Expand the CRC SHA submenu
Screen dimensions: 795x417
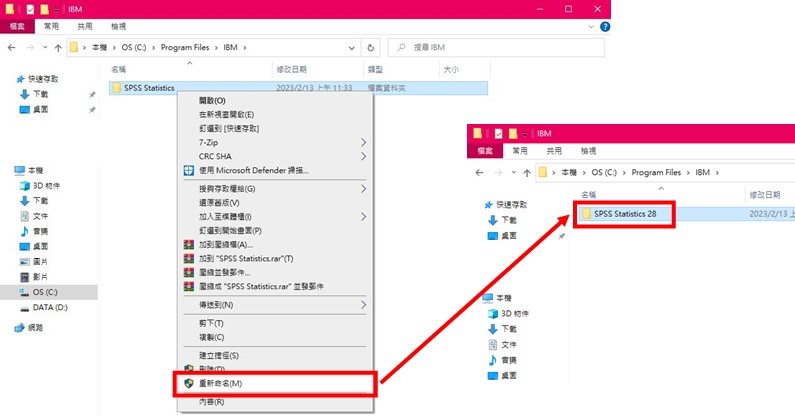275,156
